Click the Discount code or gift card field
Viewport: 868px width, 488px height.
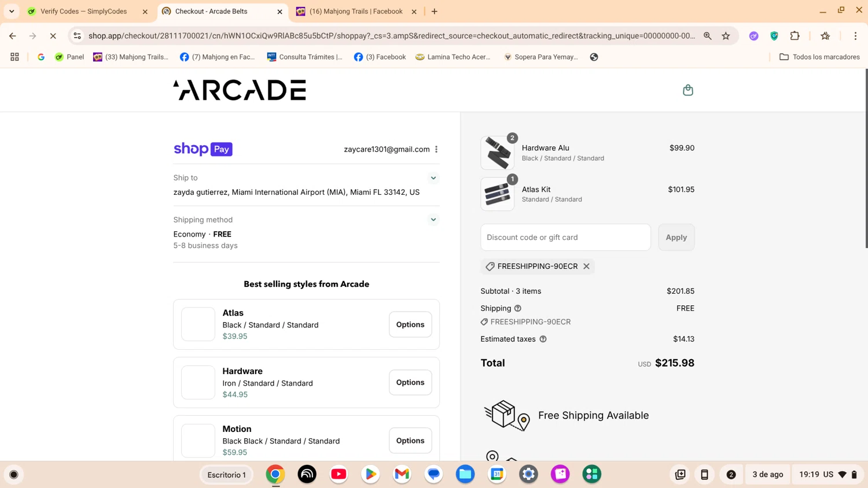pos(565,237)
